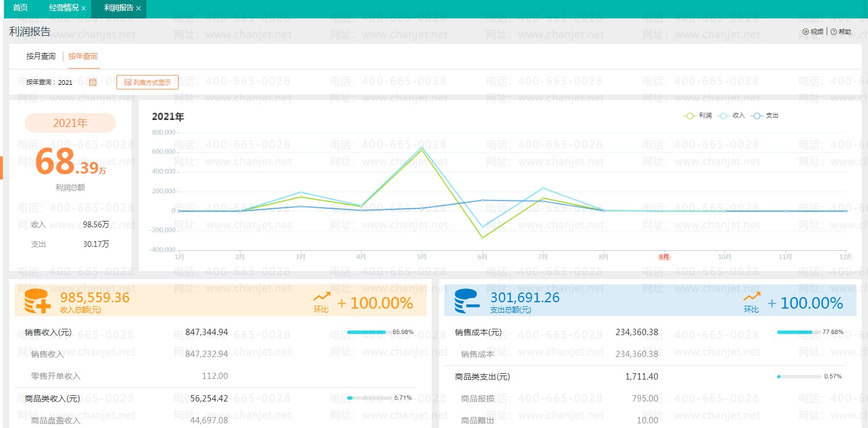Close the 经营情况 tab
868x428 pixels.
(84, 9)
